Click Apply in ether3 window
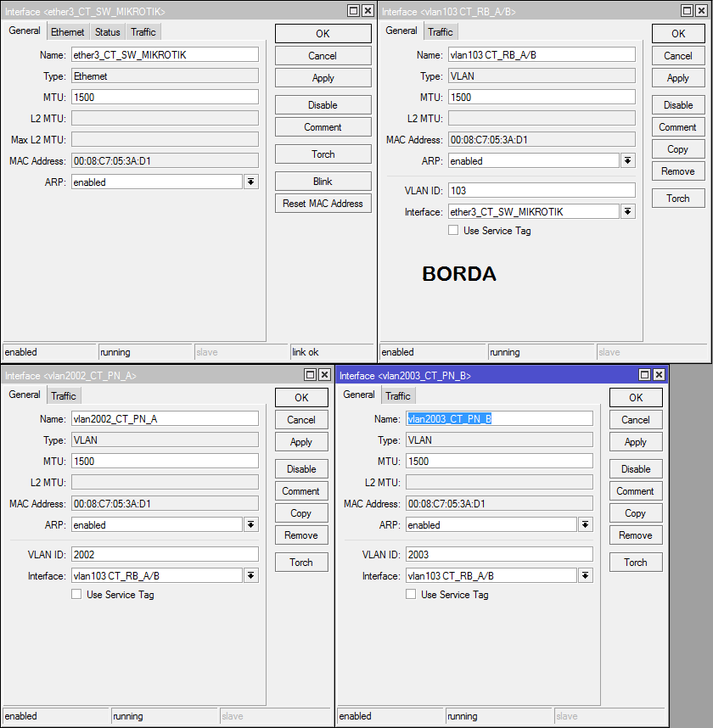Viewport: 713px width, 728px height. [323, 78]
